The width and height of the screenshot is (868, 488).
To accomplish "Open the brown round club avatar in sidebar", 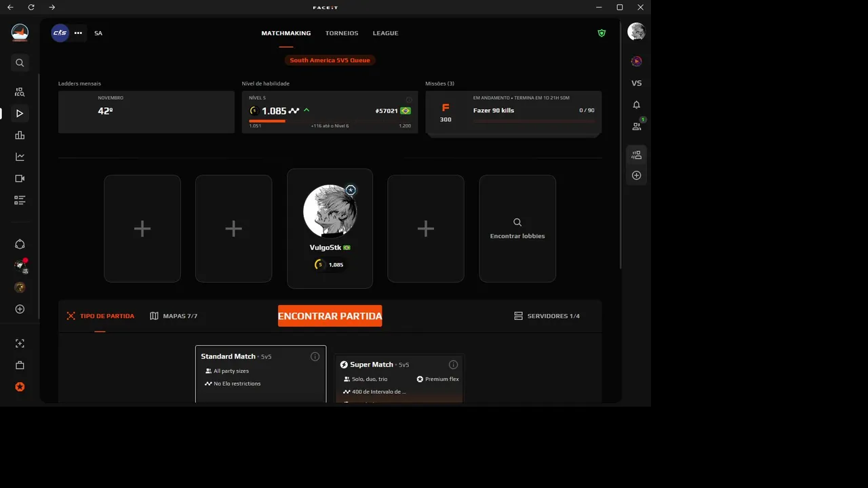I will tap(20, 287).
